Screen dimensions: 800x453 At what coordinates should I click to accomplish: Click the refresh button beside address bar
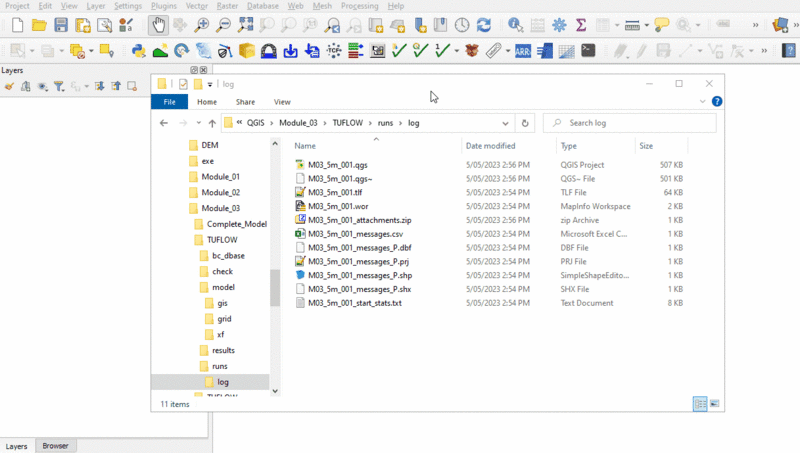pos(526,123)
